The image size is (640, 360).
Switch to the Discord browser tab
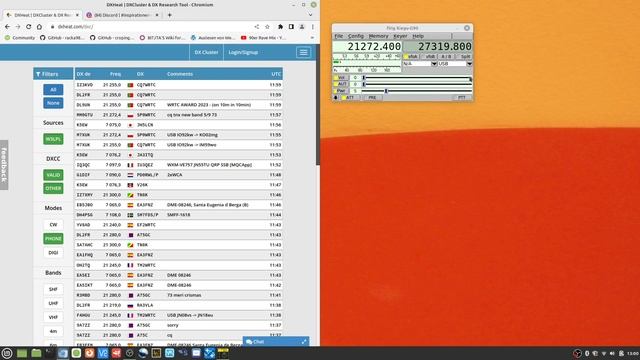click(122, 15)
